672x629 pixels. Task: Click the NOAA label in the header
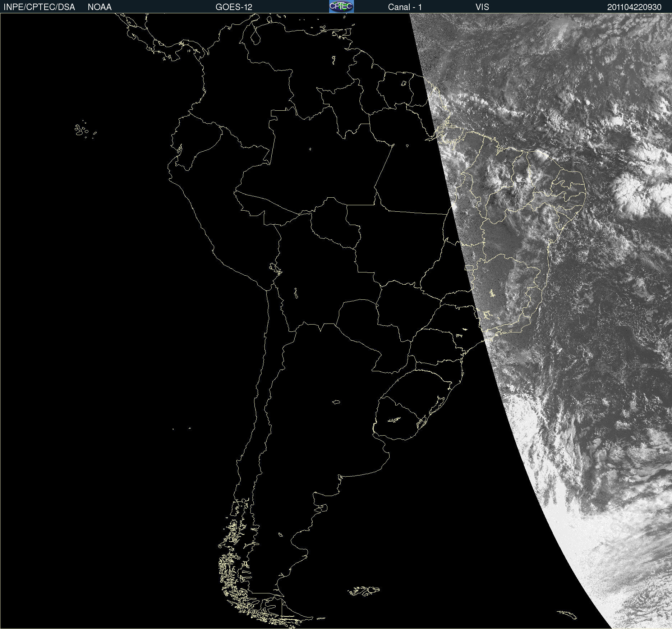tap(100, 7)
